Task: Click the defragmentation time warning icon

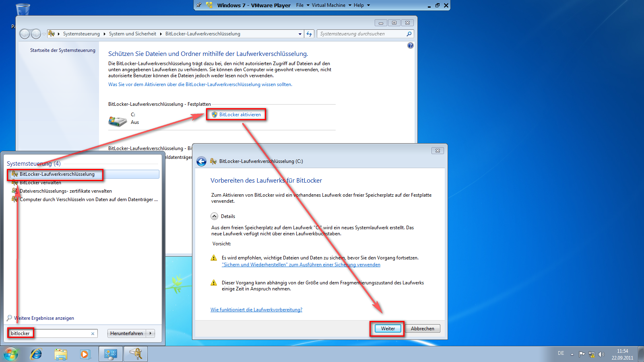Action: click(214, 283)
